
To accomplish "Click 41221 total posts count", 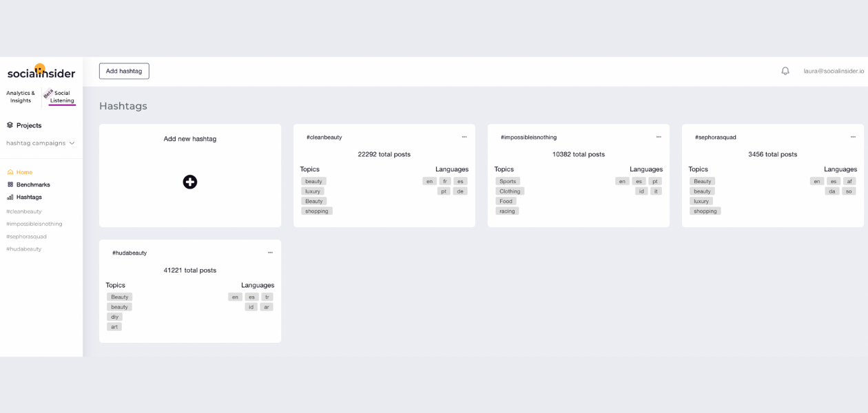I will (x=190, y=270).
